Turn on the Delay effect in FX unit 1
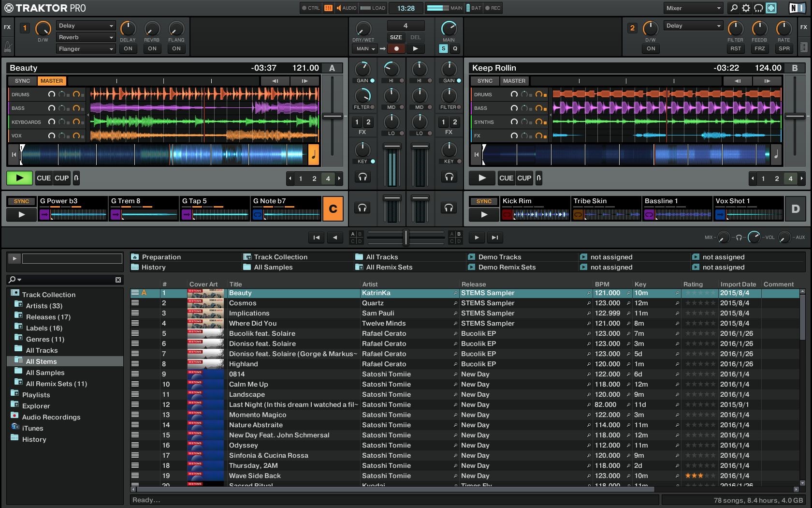Viewport: 812px width, 508px height. tap(128, 49)
